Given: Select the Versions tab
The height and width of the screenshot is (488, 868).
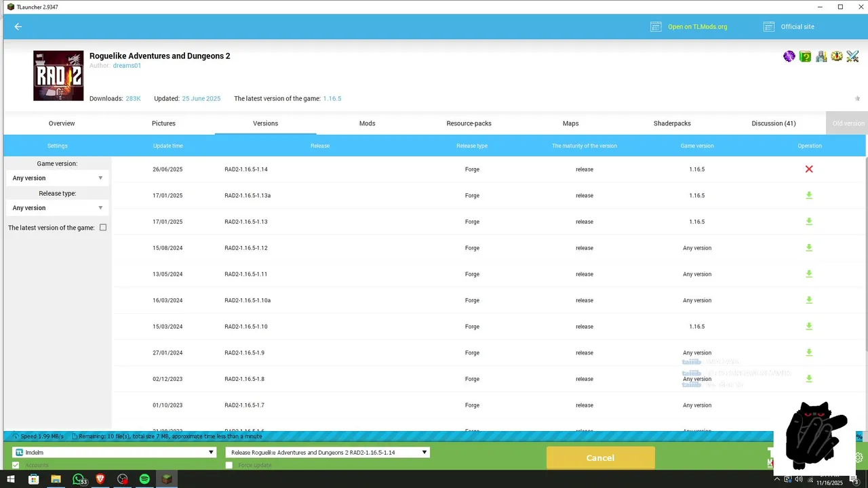Looking at the screenshot, I should point(265,123).
